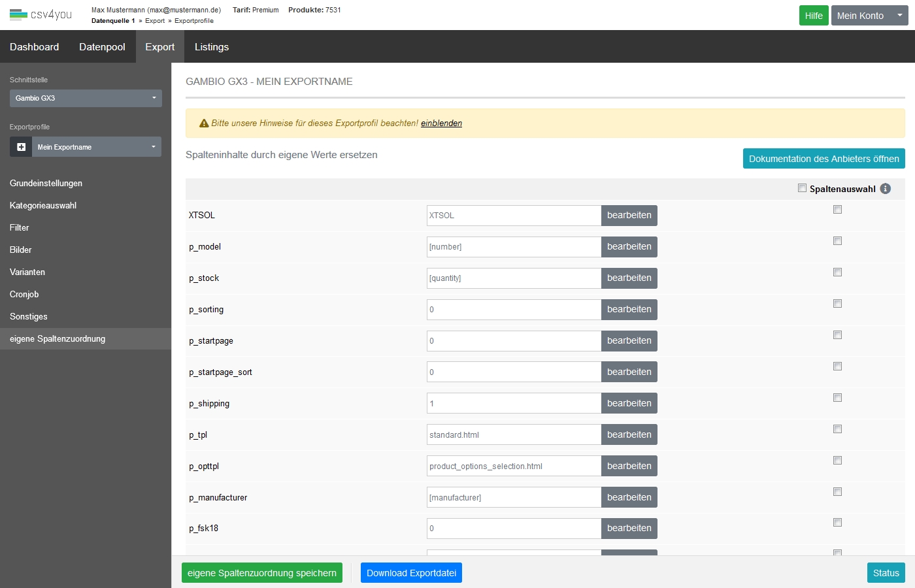Click the warning triangle icon in notice
Viewport: 915px width, 588px height.
pos(204,123)
